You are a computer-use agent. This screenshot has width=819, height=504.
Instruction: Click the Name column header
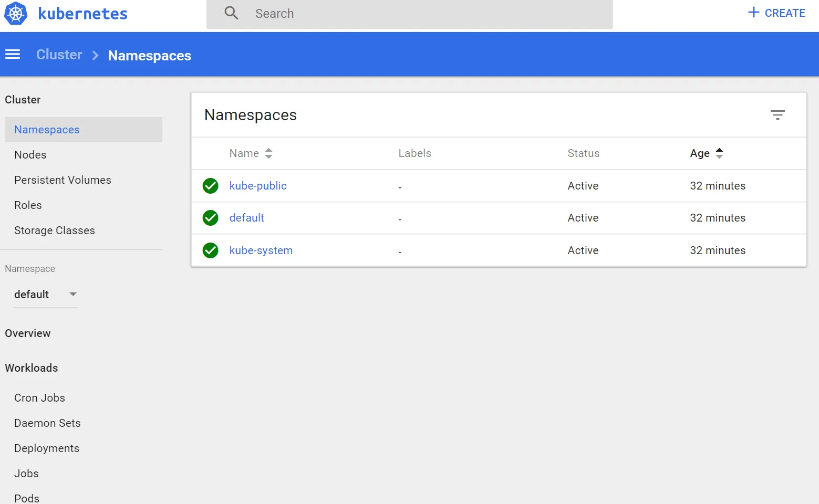coord(244,153)
